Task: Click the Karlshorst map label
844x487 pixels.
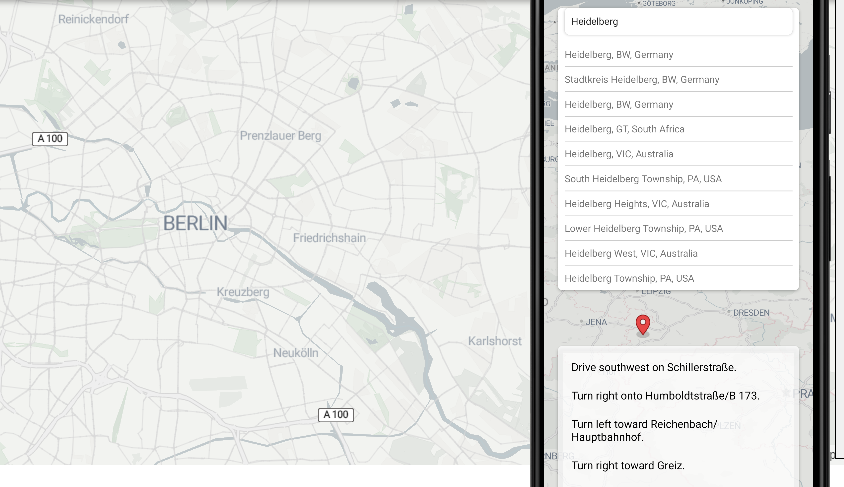Action: (x=495, y=341)
